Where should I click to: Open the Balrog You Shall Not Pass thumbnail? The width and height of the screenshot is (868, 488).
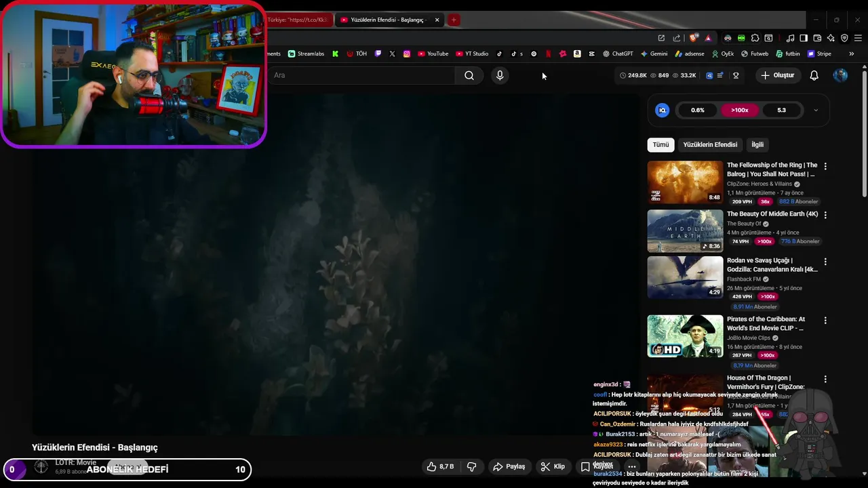click(685, 182)
